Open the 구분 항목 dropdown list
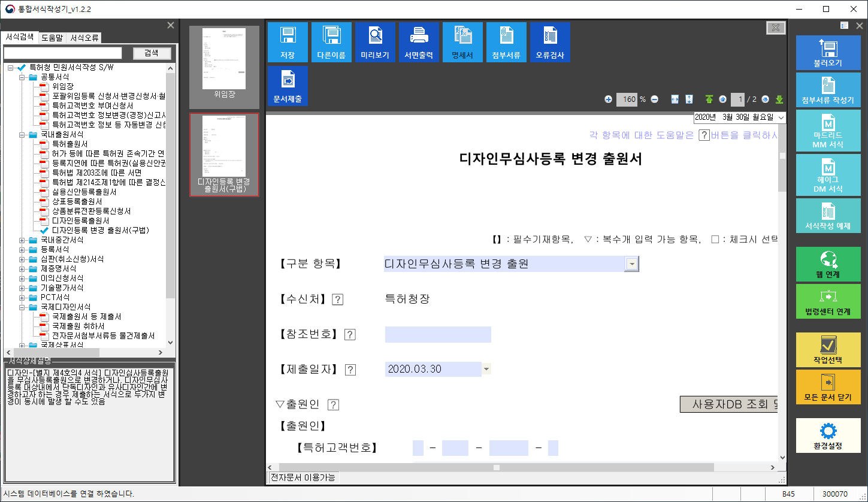The image size is (868, 502). pyautogui.click(x=631, y=264)
